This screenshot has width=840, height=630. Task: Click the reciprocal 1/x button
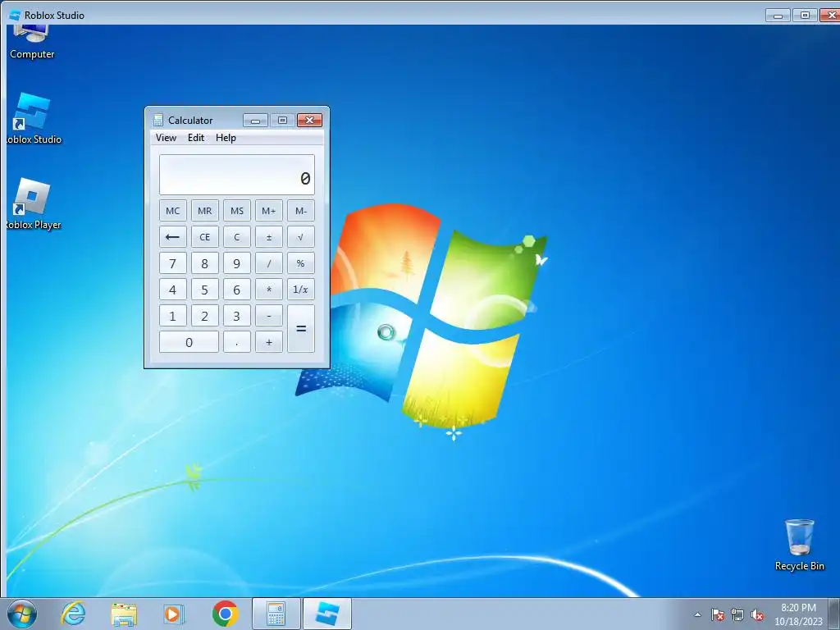(300, 290)
